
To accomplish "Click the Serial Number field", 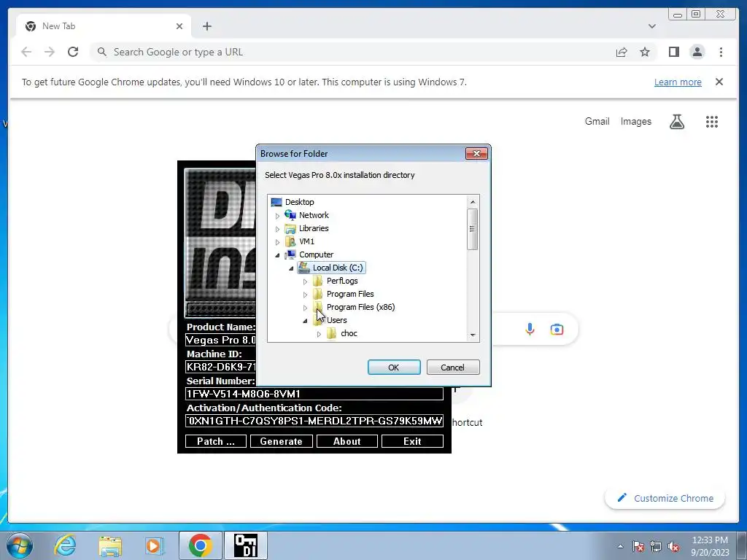I will tap(314, 394).
